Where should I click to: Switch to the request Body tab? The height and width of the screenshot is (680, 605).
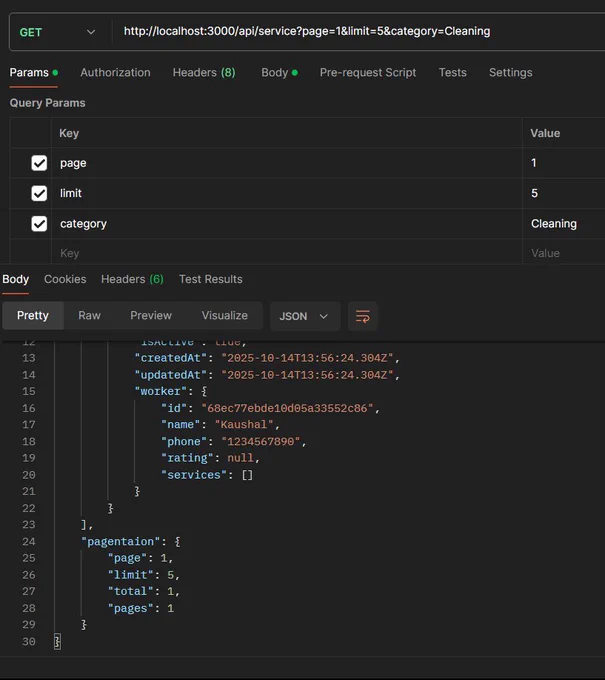tap(279, 72)
